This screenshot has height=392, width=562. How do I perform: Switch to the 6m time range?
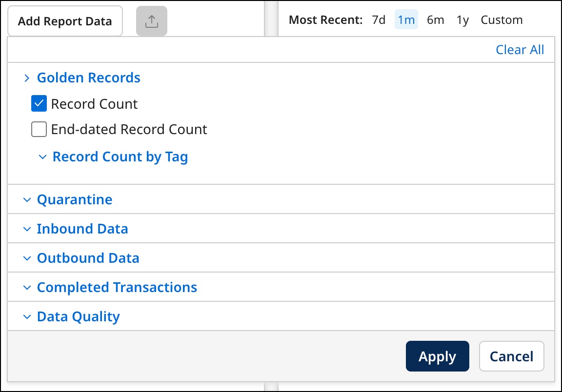point(435,20)
